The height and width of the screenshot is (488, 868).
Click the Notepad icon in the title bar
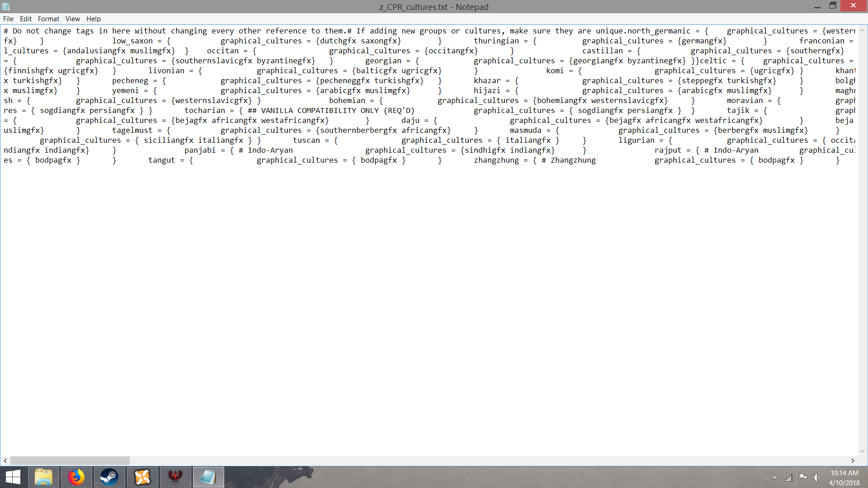point(6,6)
